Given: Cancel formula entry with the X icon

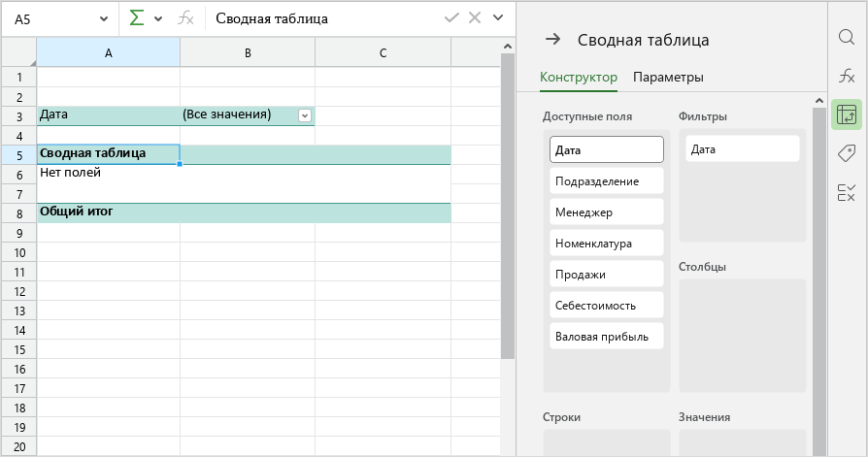Looking at the screenshot, I should tap(475, 17).
